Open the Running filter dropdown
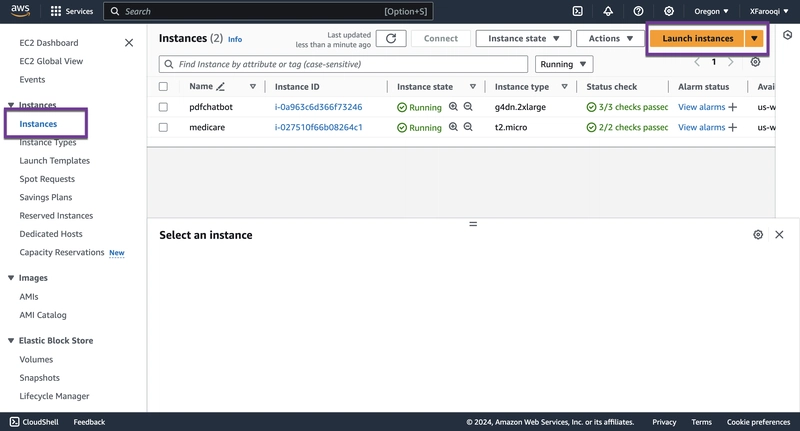 tap(564, 64)
